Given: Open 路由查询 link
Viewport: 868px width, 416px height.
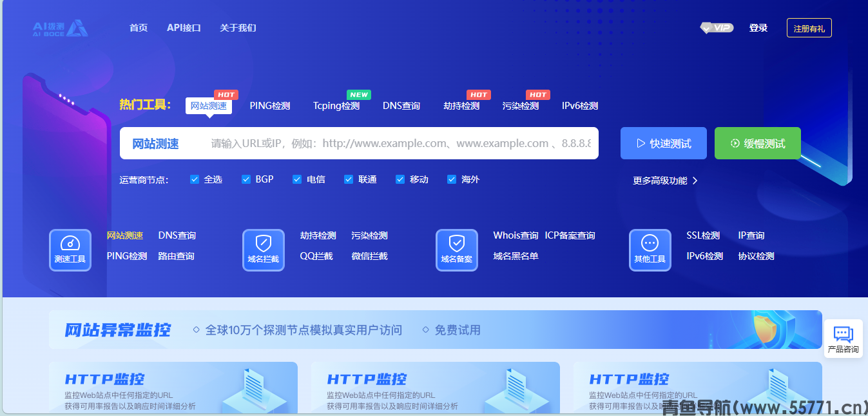Looking at the screenshot, I should click(176, 256).
